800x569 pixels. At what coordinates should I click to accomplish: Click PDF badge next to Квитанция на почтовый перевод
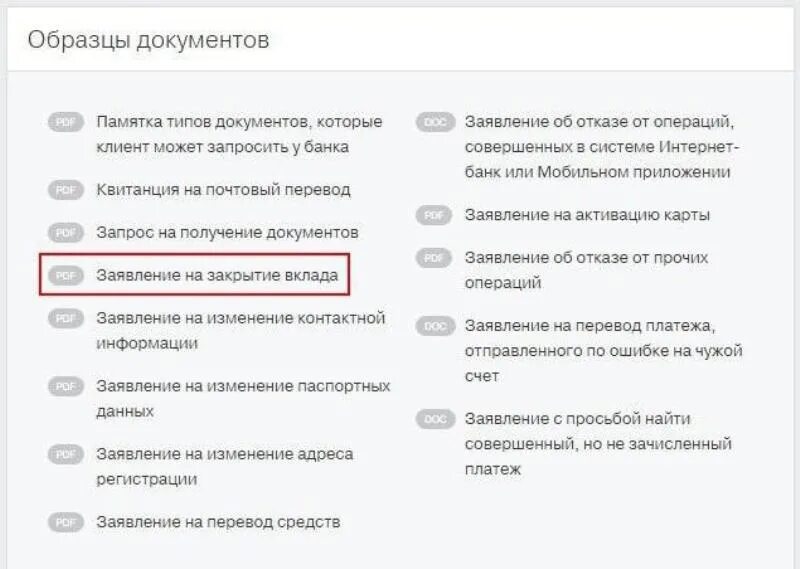tap(66, 189)
